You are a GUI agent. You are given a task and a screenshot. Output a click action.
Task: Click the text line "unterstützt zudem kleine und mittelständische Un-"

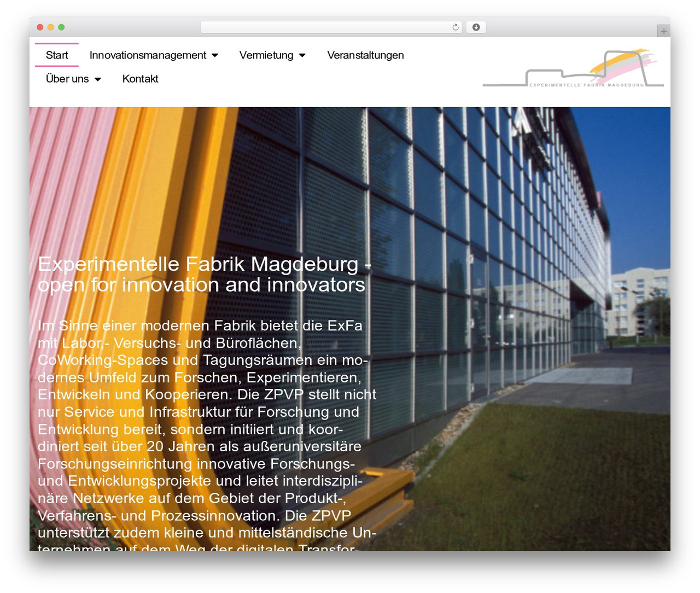point(207,532)
